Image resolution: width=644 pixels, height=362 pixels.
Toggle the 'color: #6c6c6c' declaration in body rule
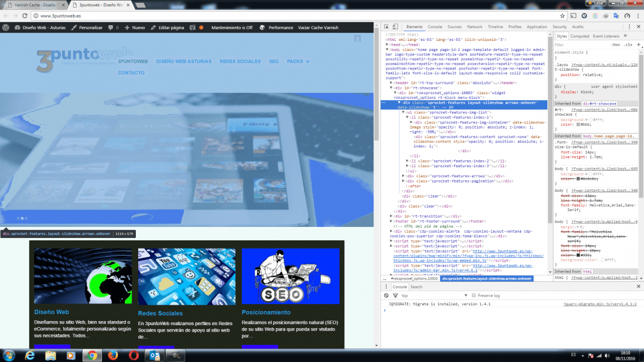point(580,179)
